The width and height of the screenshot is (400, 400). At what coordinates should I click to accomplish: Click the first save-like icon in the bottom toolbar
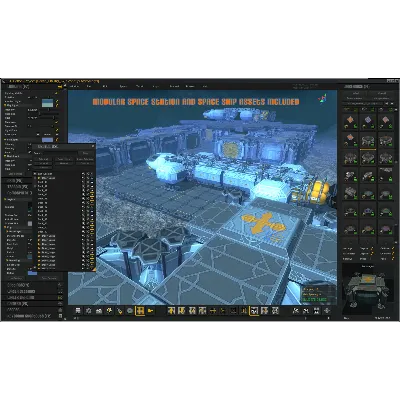[x=78, y=311]
